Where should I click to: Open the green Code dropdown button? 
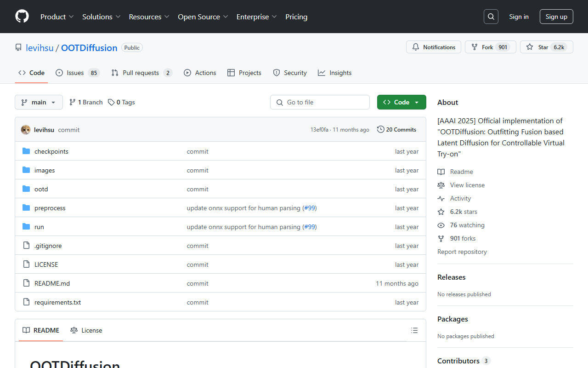click(x=401, y=102)
